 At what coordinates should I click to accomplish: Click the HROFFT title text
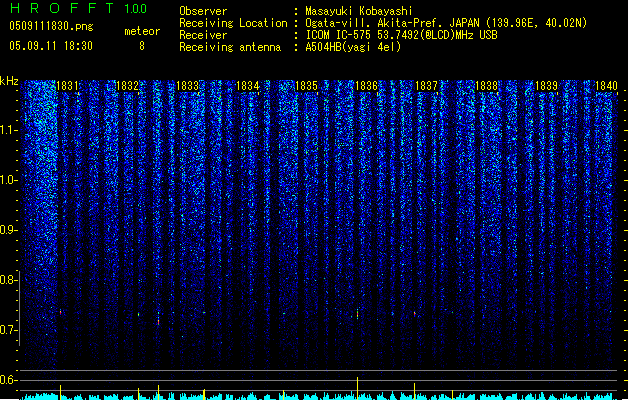(x=61, y=8)
